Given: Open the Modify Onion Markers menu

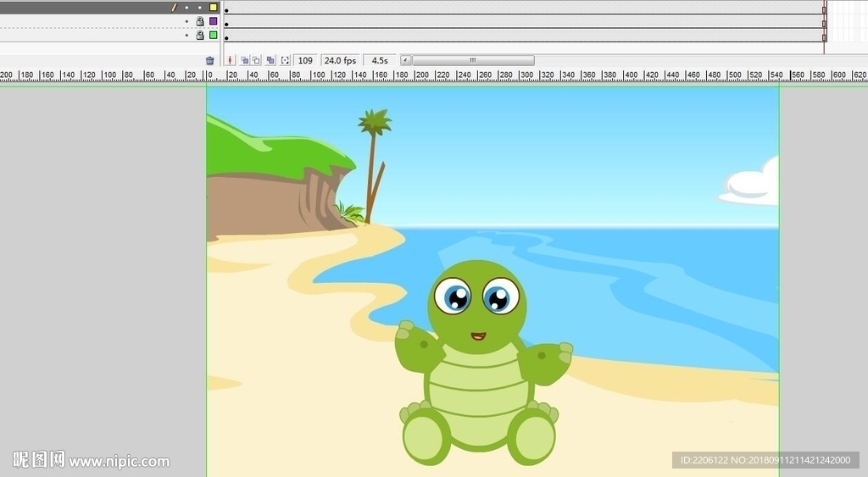Looking at the screenshot, I should coord(285,61).
